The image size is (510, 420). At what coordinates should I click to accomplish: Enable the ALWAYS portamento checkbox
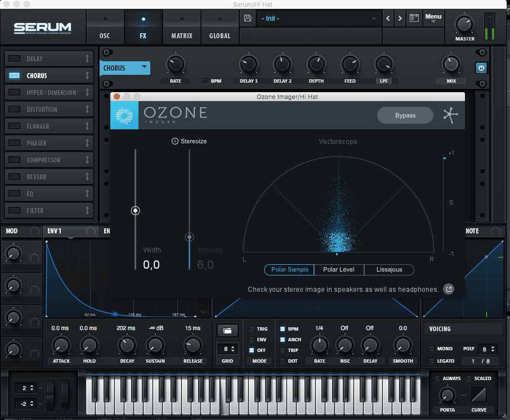click(x=437, y=378)
